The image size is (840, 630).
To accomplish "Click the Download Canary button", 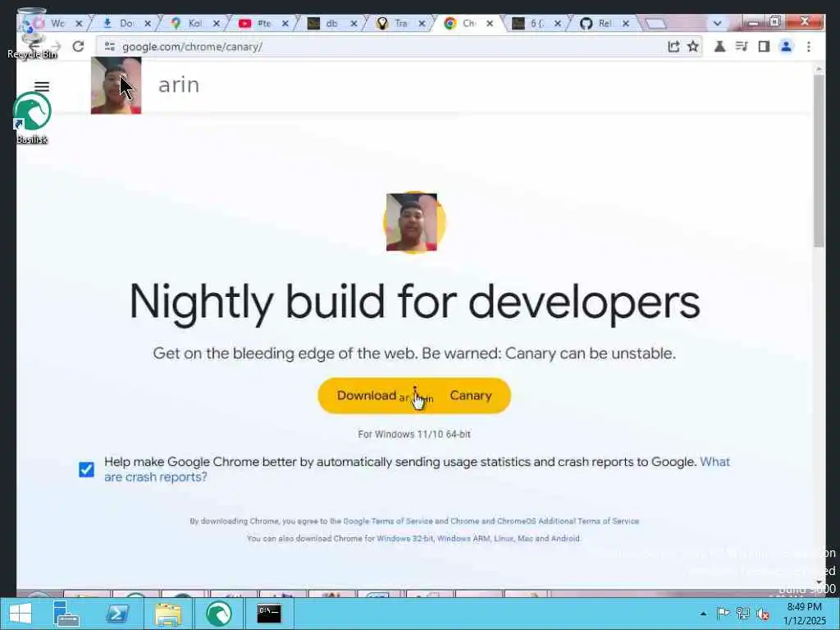I will click(x=414, y=396).
